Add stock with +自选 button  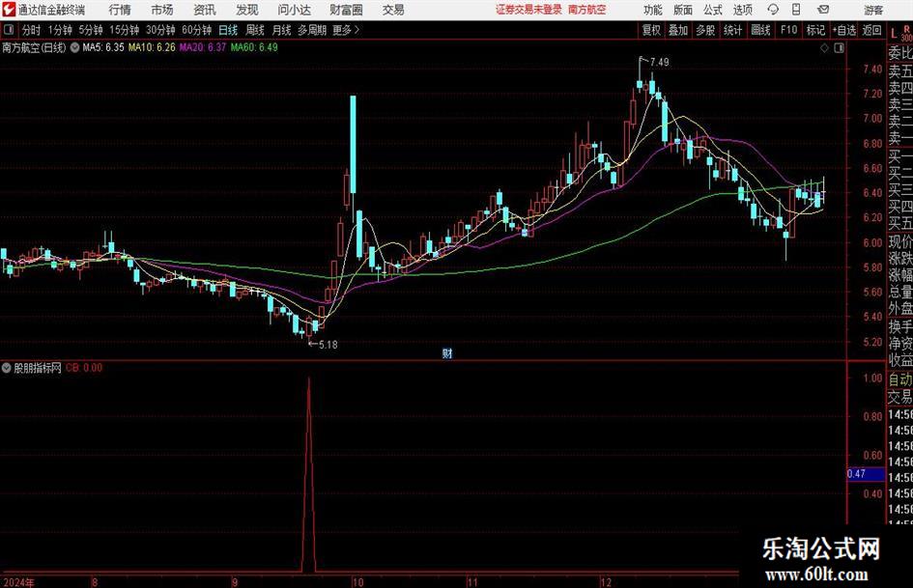click(x=844, y=30)
